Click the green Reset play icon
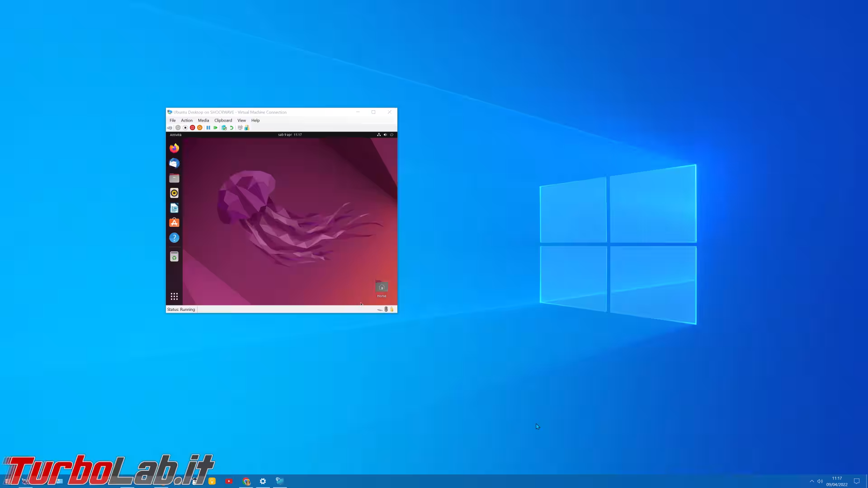The width and height of the screenshot is (868, 488). 216,128
